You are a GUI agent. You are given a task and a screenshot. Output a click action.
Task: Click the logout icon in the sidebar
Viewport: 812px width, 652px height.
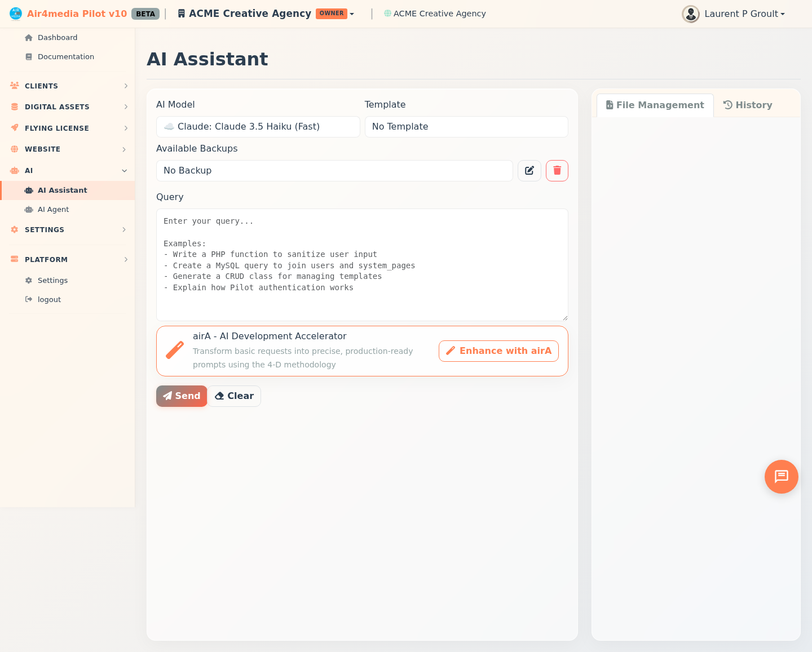pos(29,299)
